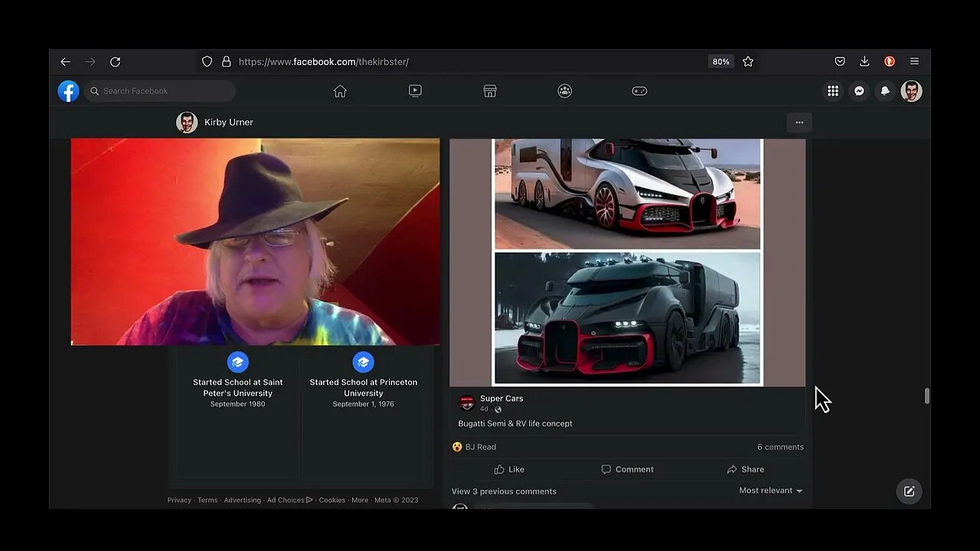Open the browser downloads icon
980x551 pixels.
tap(864, 61)
